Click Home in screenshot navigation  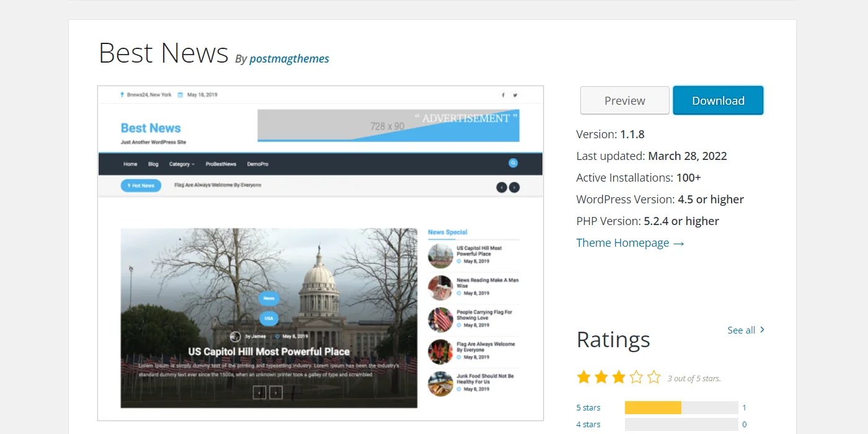(130, 164)
